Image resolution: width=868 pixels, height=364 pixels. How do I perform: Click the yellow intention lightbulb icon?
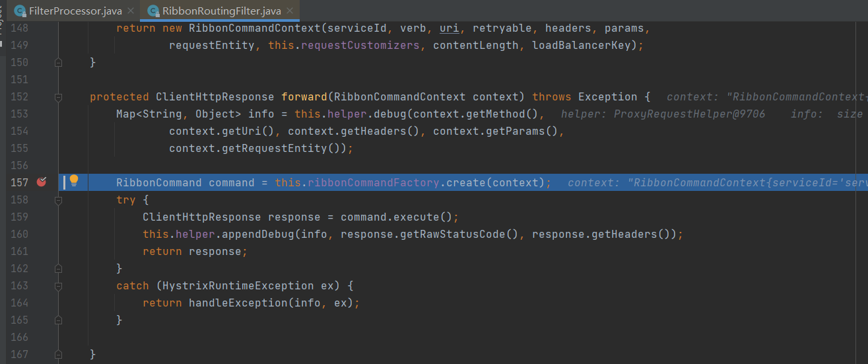(x=74, y=180)
